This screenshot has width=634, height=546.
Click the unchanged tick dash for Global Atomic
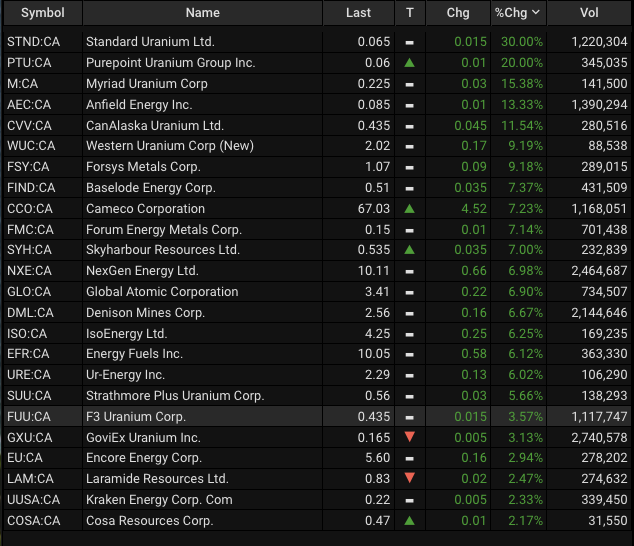(410, 292)
